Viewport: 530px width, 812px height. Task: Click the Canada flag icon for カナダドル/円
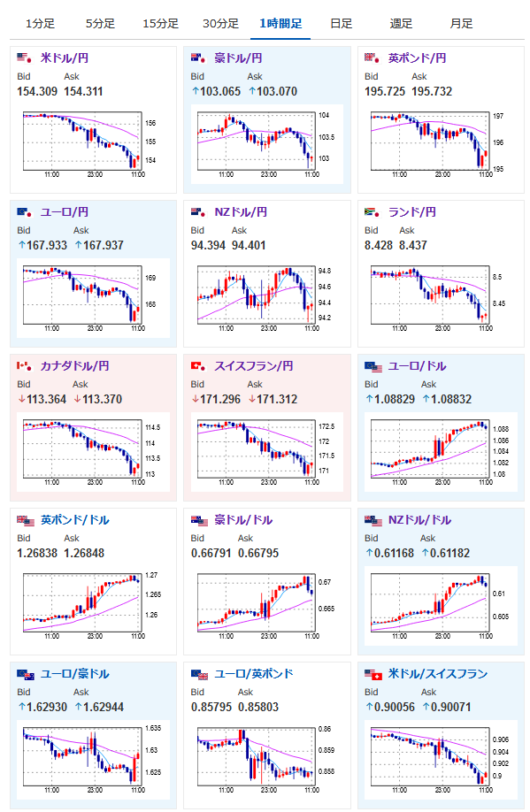tap(24, 366)
